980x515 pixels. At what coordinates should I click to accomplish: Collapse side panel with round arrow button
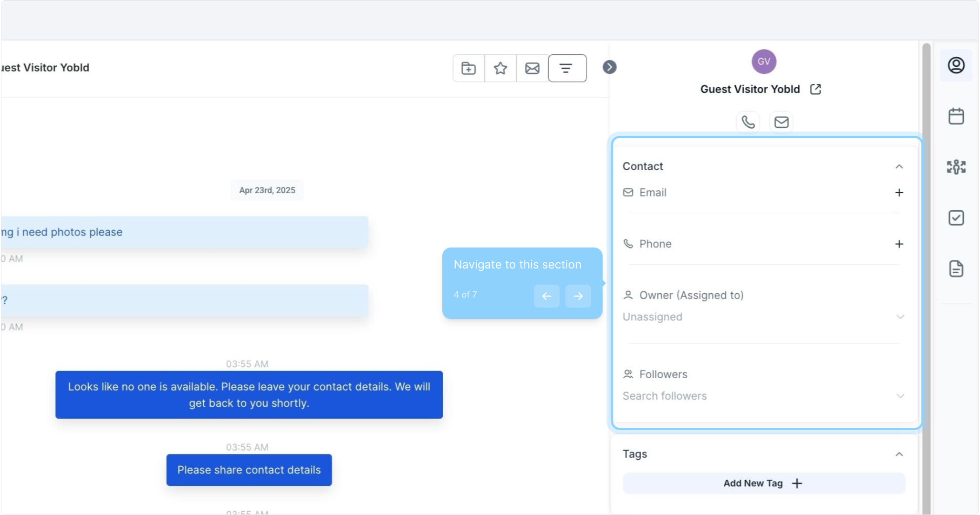(609, 67)
